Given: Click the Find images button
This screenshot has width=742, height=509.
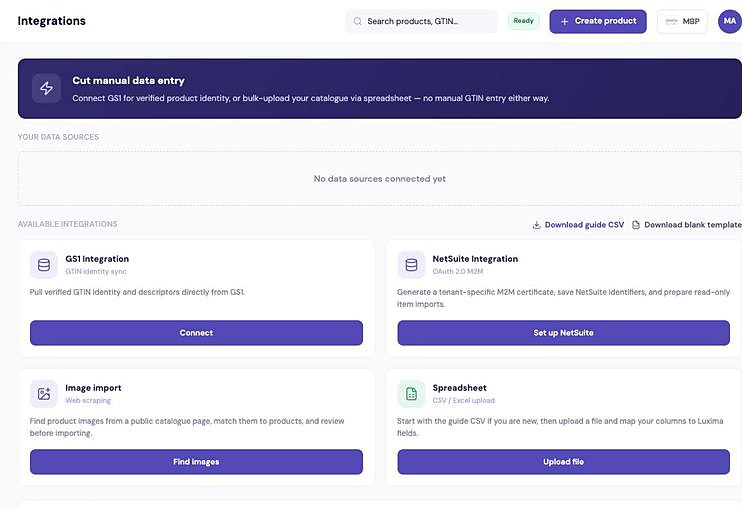Looking at the screenshot, I should point(196,462).
